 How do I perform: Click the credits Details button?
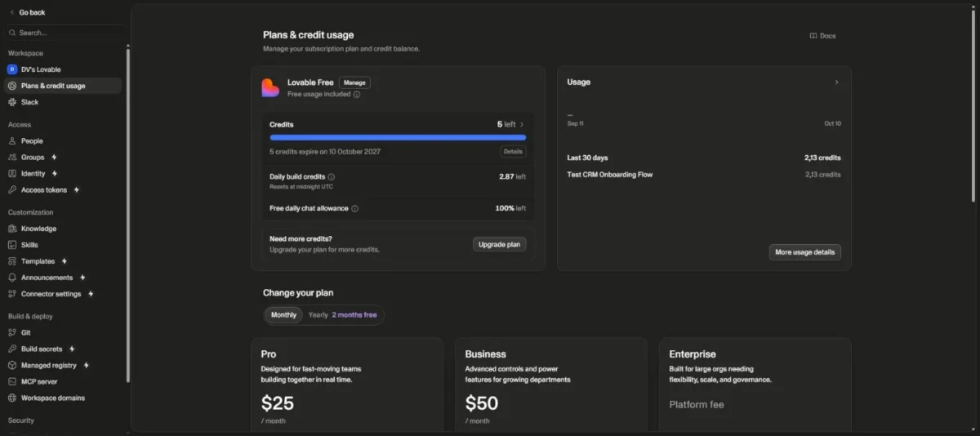[x=513, y=152]
